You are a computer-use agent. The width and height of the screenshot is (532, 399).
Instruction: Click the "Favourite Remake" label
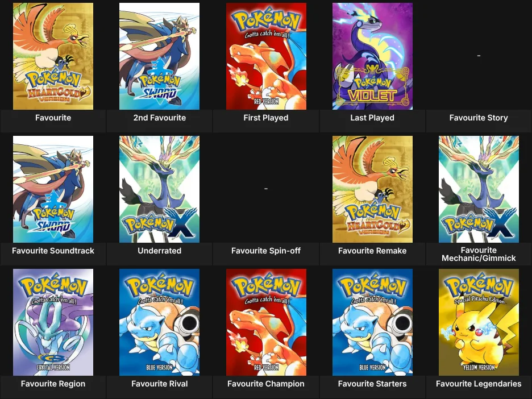pyautogui.click(x=372, y=251)
